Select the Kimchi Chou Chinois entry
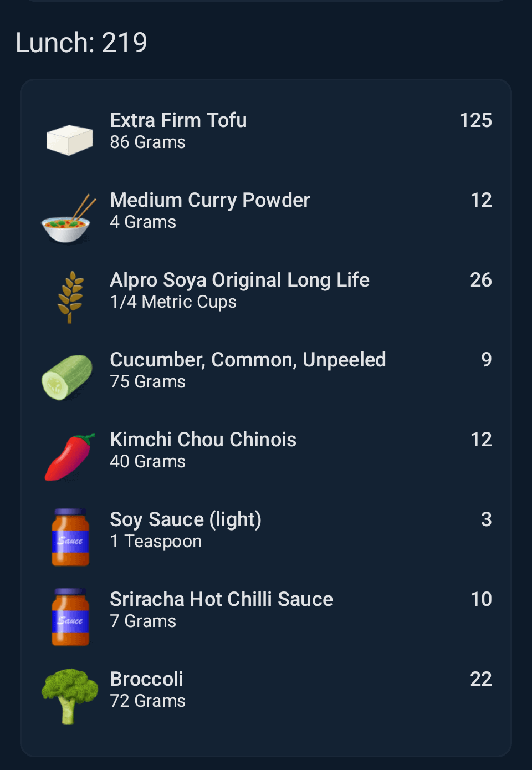The width and height of the screenshot is (532, 770). pos(203,440)
